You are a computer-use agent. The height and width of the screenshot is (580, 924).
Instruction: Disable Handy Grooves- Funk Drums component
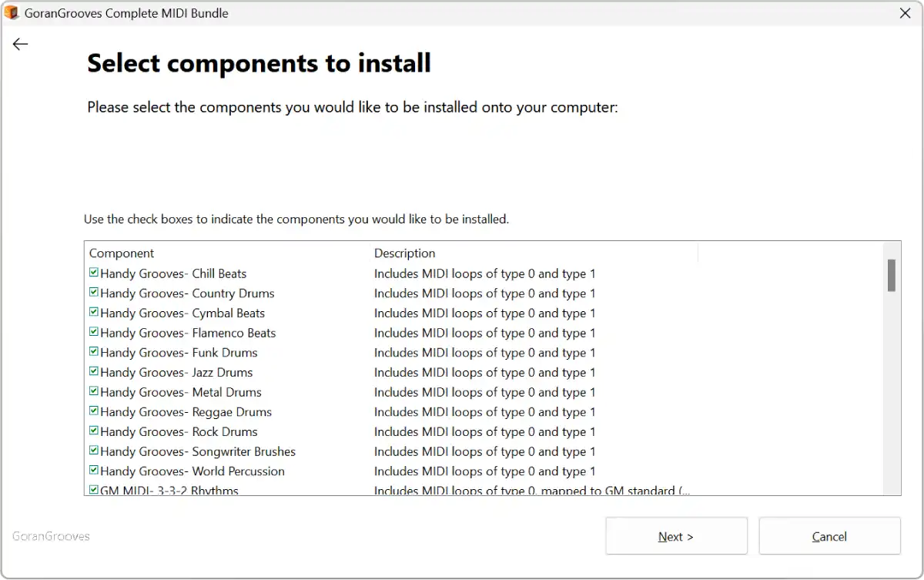94,352
